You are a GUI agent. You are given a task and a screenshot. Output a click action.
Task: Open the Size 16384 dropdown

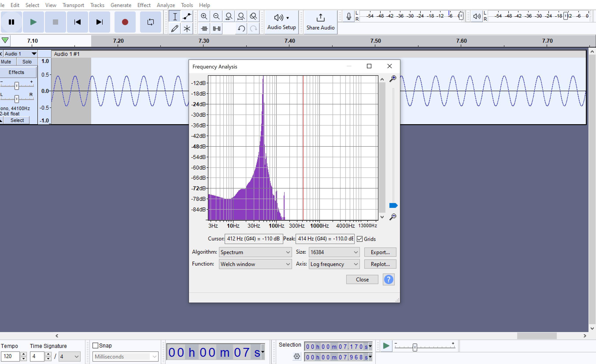[x=334, y=252]
